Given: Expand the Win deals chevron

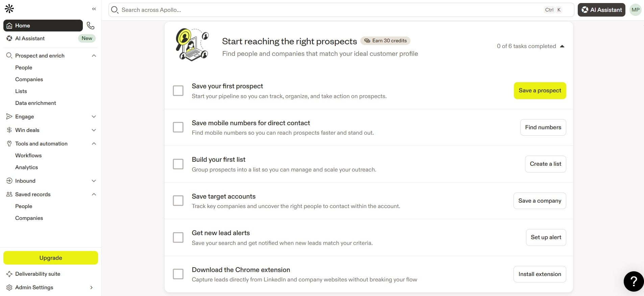Looking at the screenshot, I should pos(94,130).
